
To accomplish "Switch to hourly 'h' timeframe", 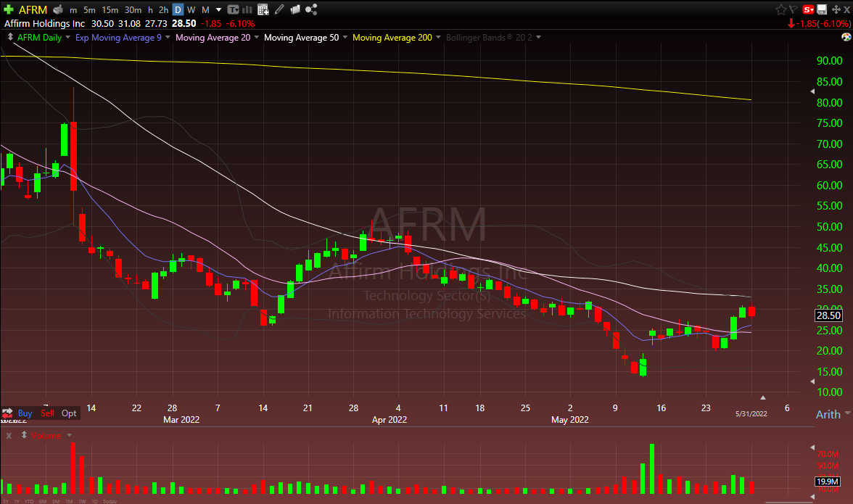I will 151,9.
